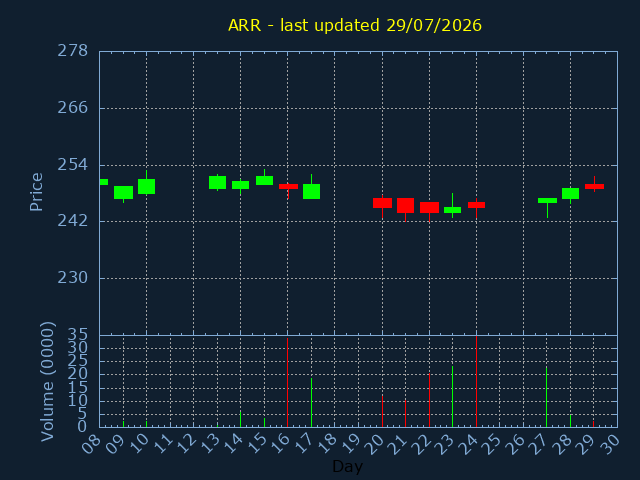Click the green volume bar on day 27
Screen dimensions: 640x480
[546, 397]
